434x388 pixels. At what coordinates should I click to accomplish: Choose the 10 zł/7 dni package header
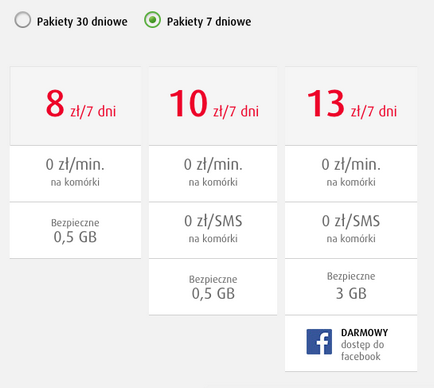tap(213, 106)
